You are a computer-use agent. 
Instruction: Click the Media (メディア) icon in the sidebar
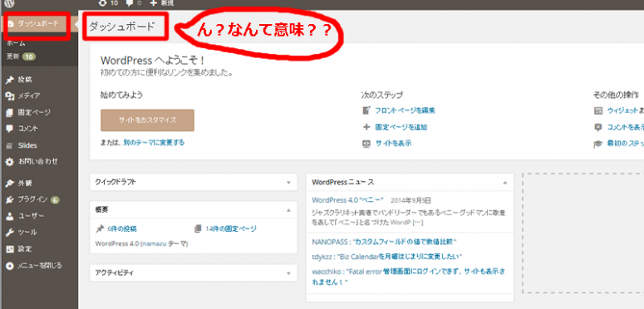(x=10, y=96)
